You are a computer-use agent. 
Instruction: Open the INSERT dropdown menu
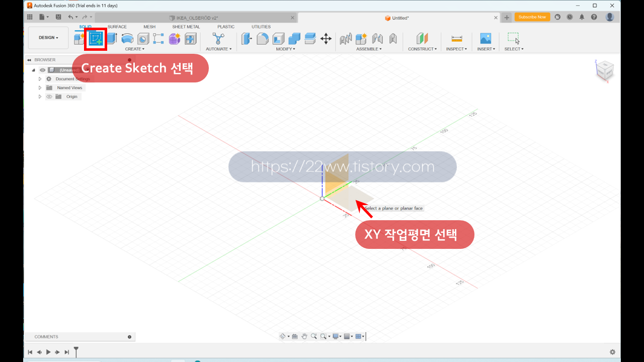pos(486,49)
